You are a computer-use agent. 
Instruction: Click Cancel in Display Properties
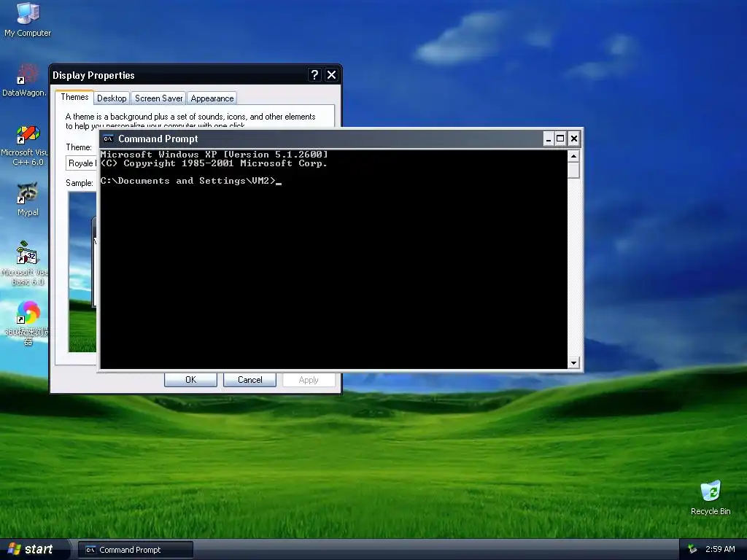coord(249,379)
